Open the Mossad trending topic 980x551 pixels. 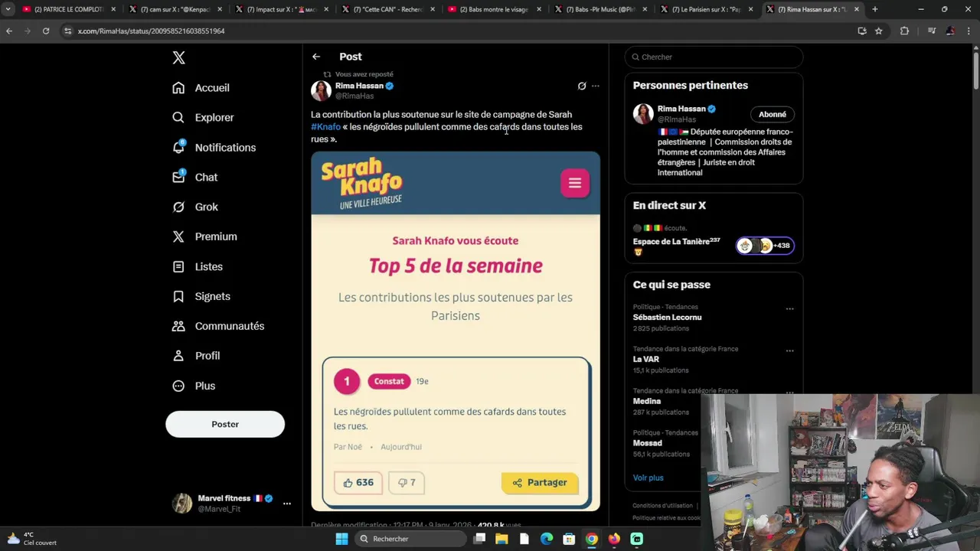648,443
